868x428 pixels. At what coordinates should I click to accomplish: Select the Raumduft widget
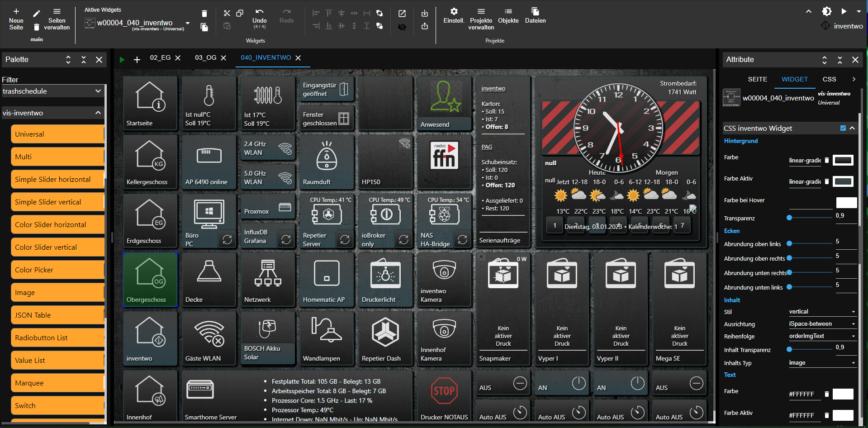click(x=327, y=162)
